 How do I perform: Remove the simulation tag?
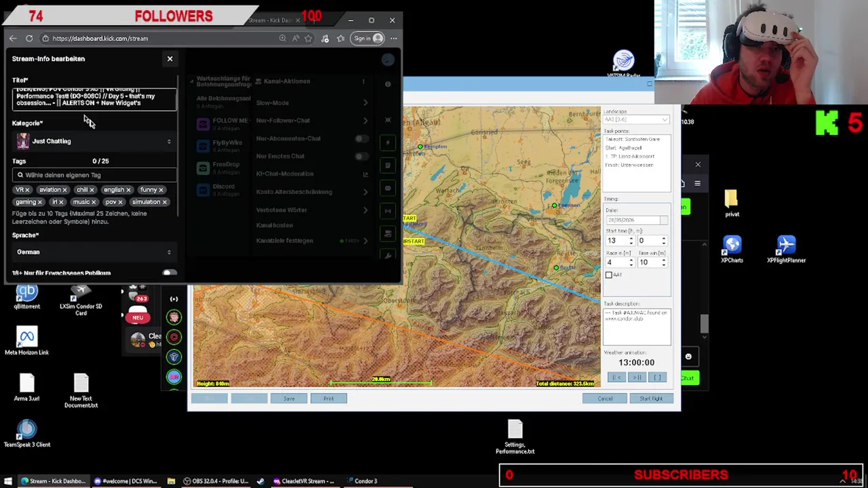pos(164,203)
